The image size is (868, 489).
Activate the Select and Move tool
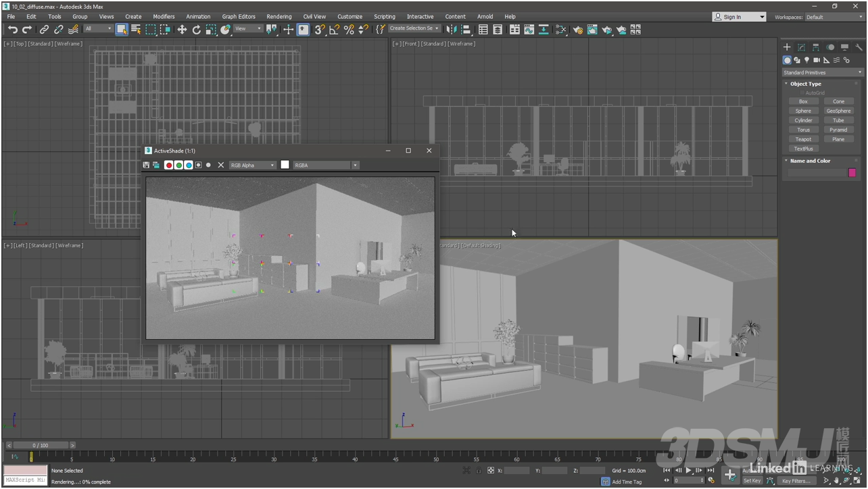182,30
